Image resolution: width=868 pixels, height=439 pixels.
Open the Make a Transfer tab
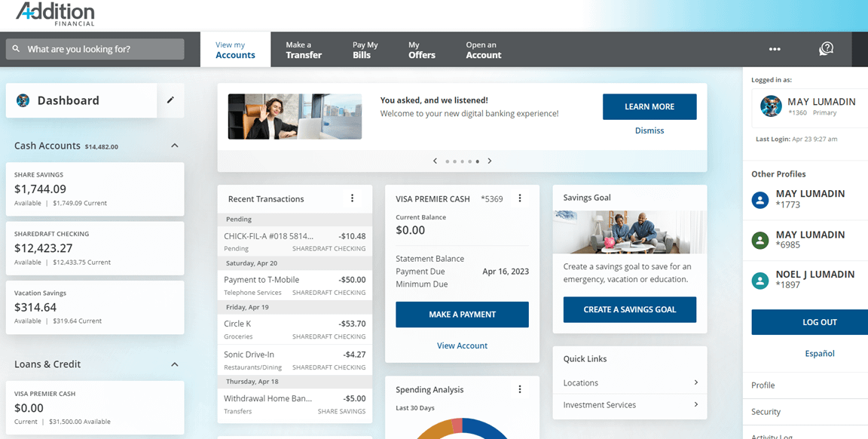304,49
